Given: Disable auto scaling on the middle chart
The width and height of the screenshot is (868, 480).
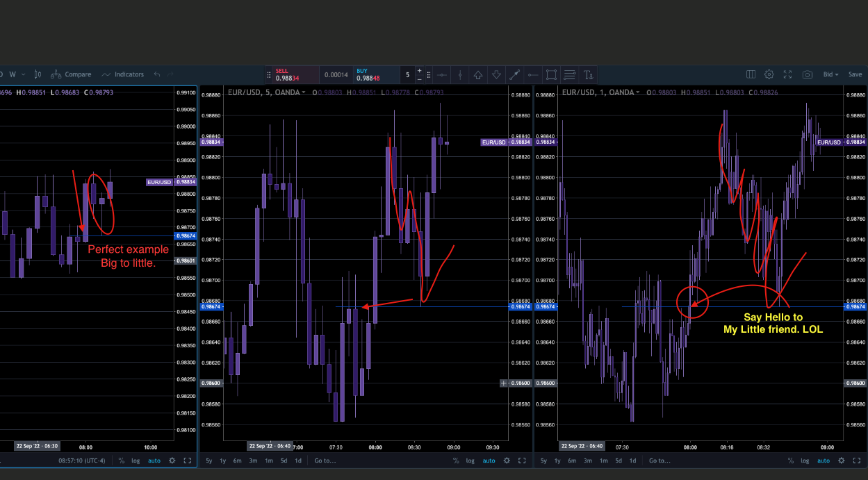Looking at the screenshot, I should pos(489,461).
